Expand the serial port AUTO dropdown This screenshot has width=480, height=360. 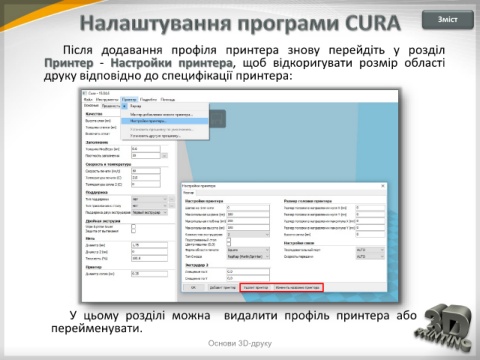pyautogui.click(x=370, y=250)
